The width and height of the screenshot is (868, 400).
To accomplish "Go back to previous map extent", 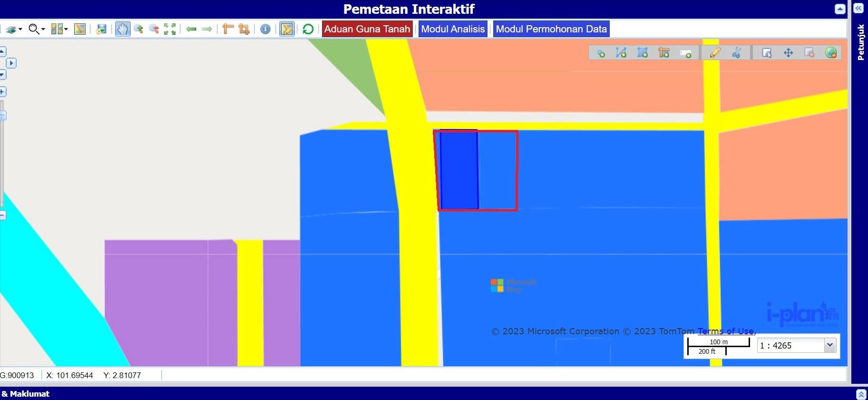I will [x=191, y=29].
